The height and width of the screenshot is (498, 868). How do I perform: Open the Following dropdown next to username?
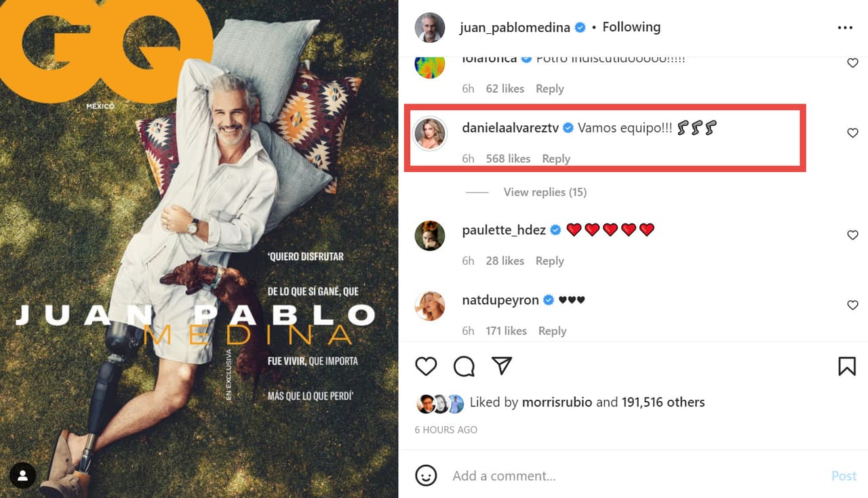coord(631,27)
